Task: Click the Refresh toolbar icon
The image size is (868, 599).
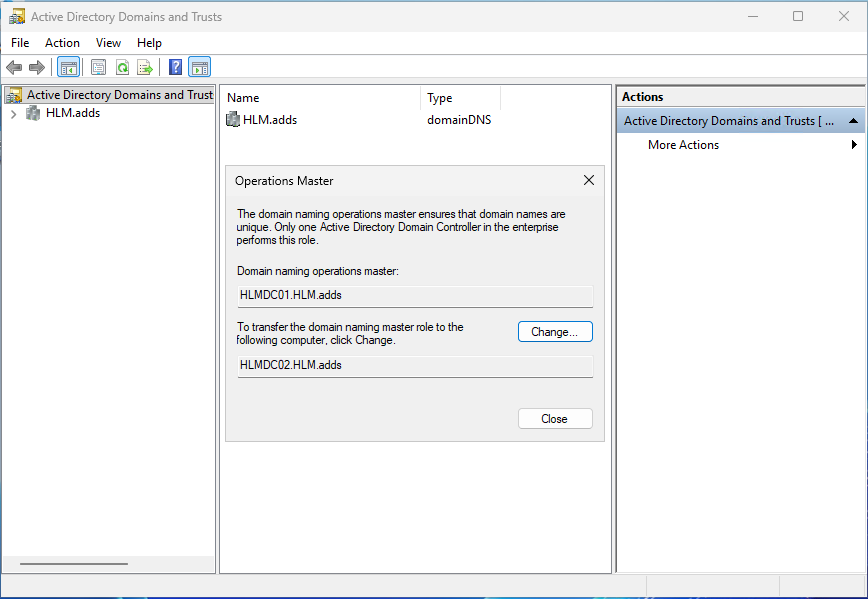Action: pyautogui.click(x=122, y=68)
